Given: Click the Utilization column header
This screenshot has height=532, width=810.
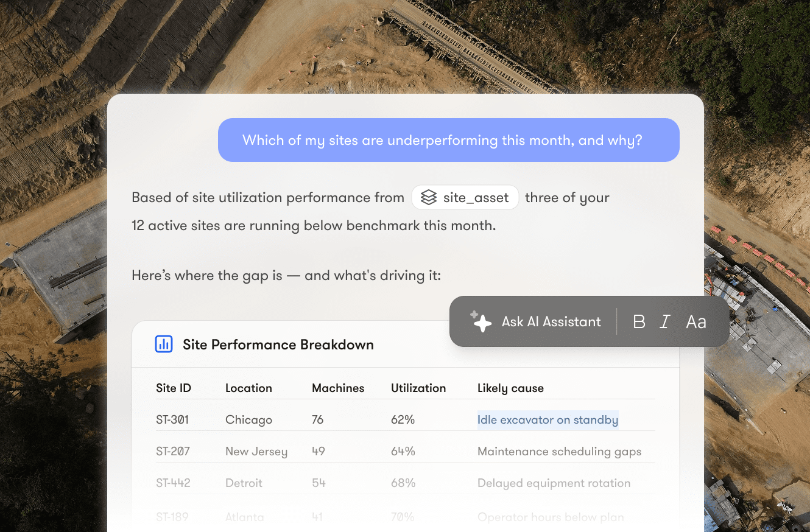Looking at the screenshot, I should coord(418,388).
